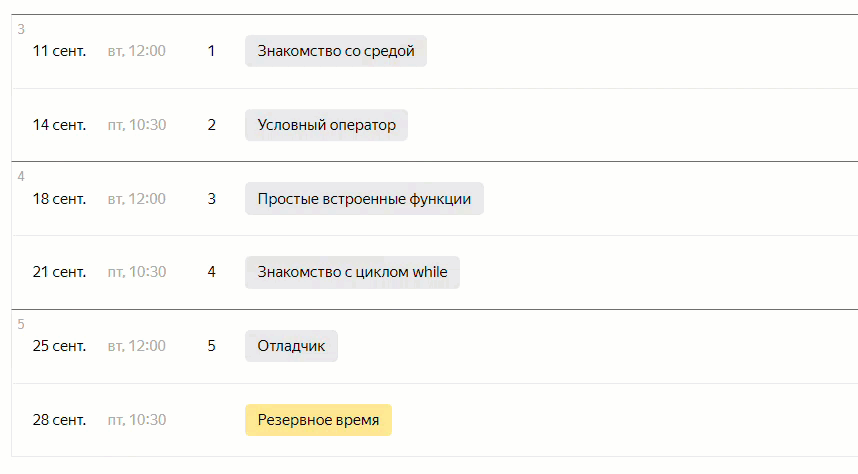The height and width of the screenshot is (474, 858).
Task: Select the 28 сент. date entry
Action: pyautogui.click(x=59, y=420)
